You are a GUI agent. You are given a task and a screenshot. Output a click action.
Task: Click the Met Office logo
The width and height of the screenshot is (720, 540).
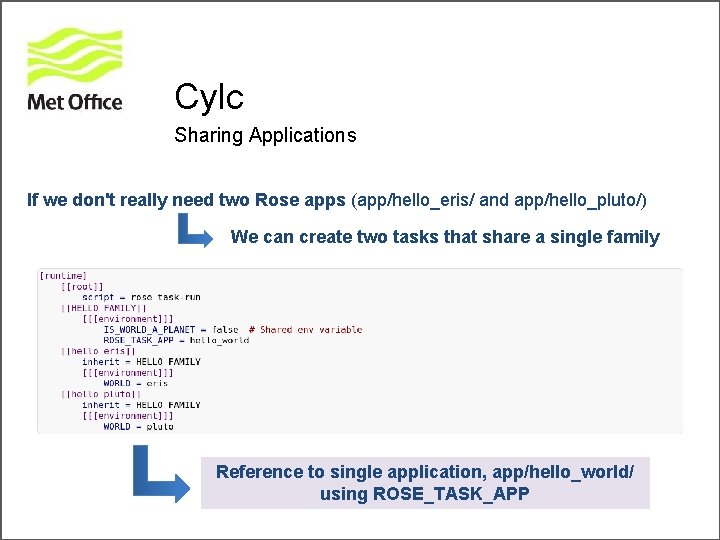(x=75, y=70)
